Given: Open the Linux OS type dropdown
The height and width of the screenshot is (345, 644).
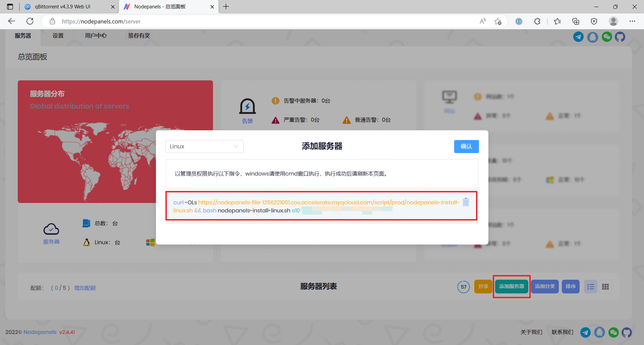Looking at the screenshot, I should pyautogui.click(x=204, y=146).
